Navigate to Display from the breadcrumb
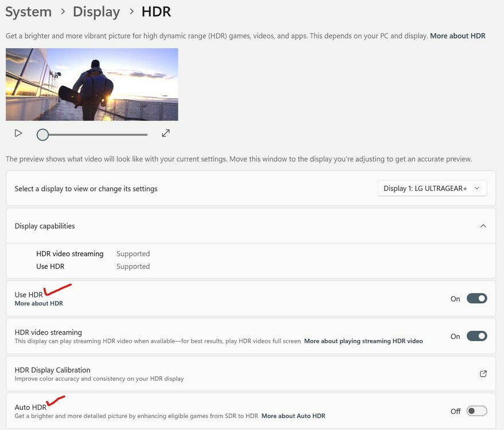Image resolution: width=504 pixels, height=430 pixels. (x=96, y=11)
